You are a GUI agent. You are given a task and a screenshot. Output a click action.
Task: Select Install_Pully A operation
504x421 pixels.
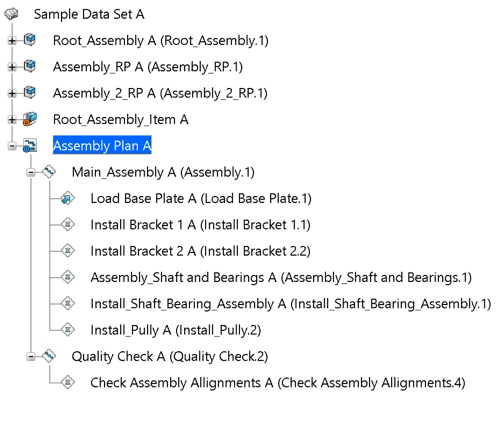point(175,330)
